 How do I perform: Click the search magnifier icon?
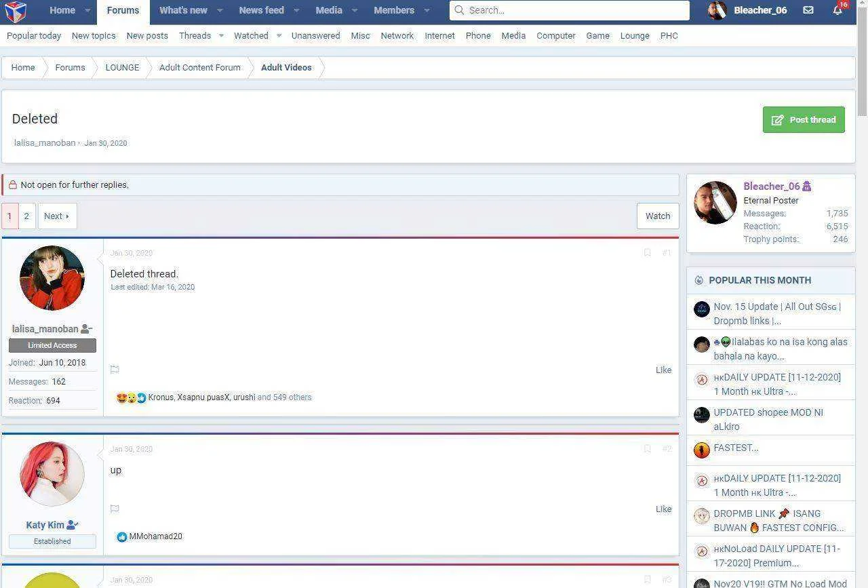click(x=459, y=10)
